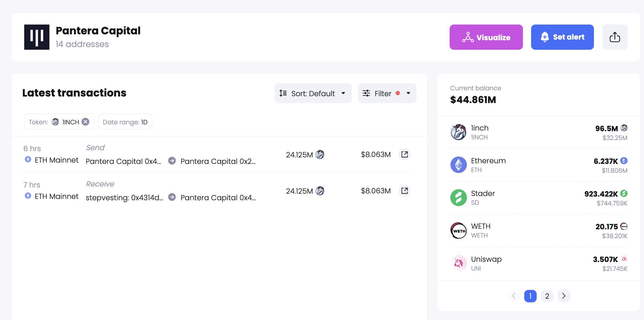
Task: Click the Uniswap unicorn logo in balances
Action: (458, 263)
